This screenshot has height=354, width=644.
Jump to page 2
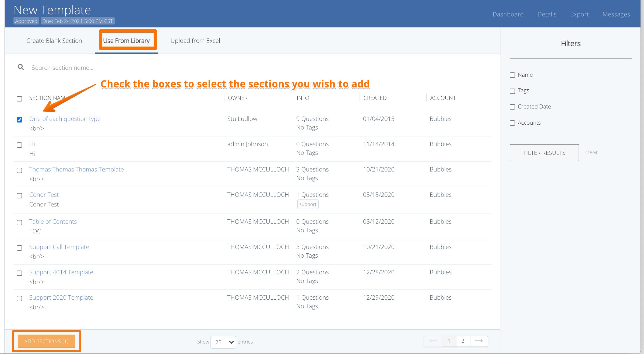(x=463, y=341)
